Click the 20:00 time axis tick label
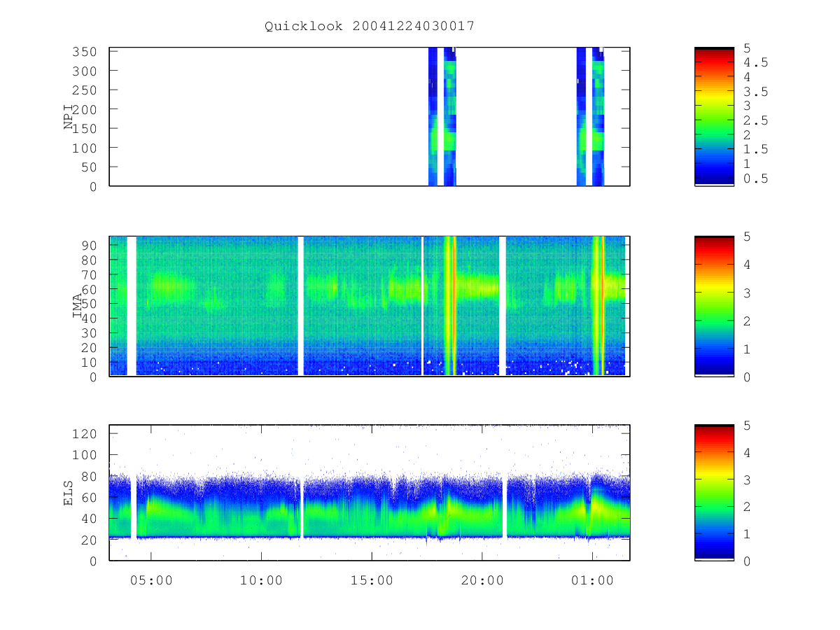840x630 pixels. point(482,580)
